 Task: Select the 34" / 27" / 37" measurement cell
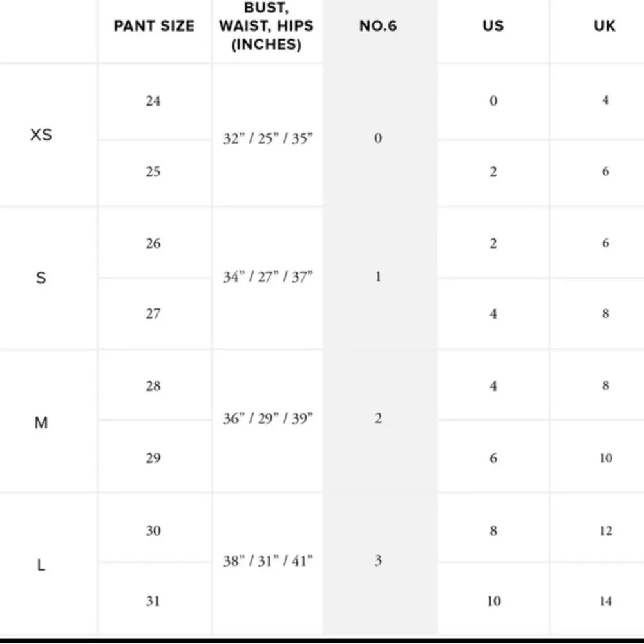pos(268,278)
